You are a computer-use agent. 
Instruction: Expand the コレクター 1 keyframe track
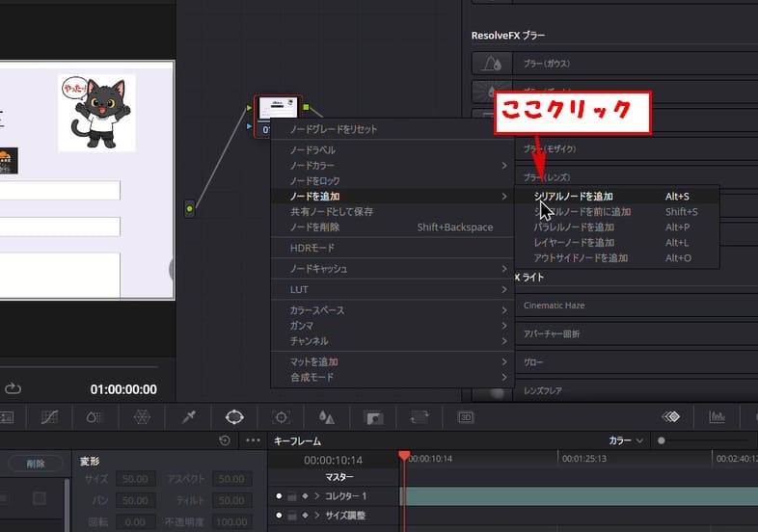tap(316, 496)
